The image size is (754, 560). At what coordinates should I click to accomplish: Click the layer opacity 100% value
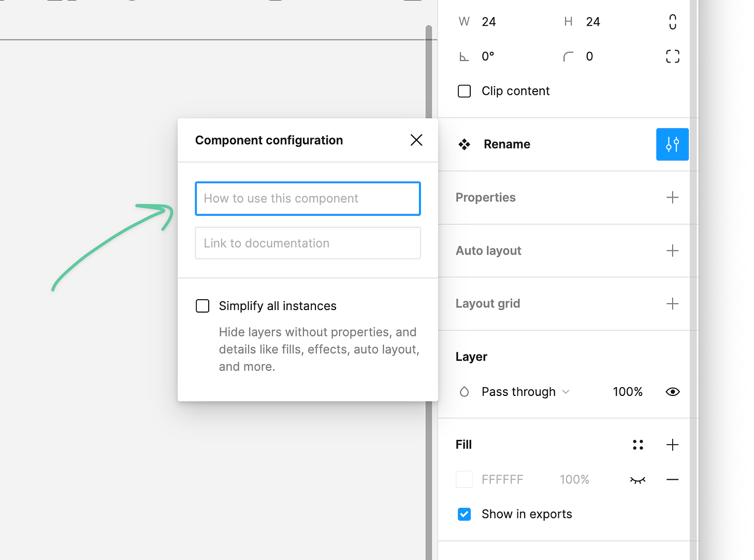[x=628, y=392]
